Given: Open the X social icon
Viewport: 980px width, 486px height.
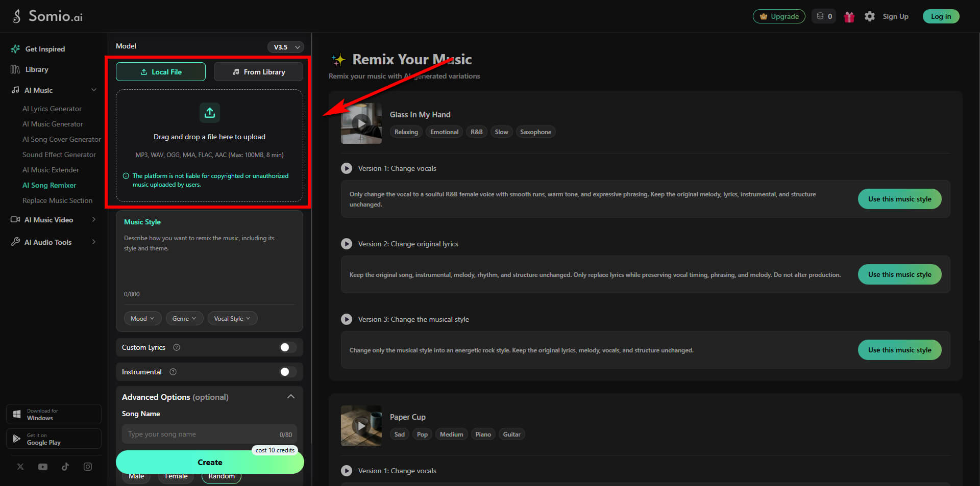Looking at the screenshot, I should click(x=20, y=467).
